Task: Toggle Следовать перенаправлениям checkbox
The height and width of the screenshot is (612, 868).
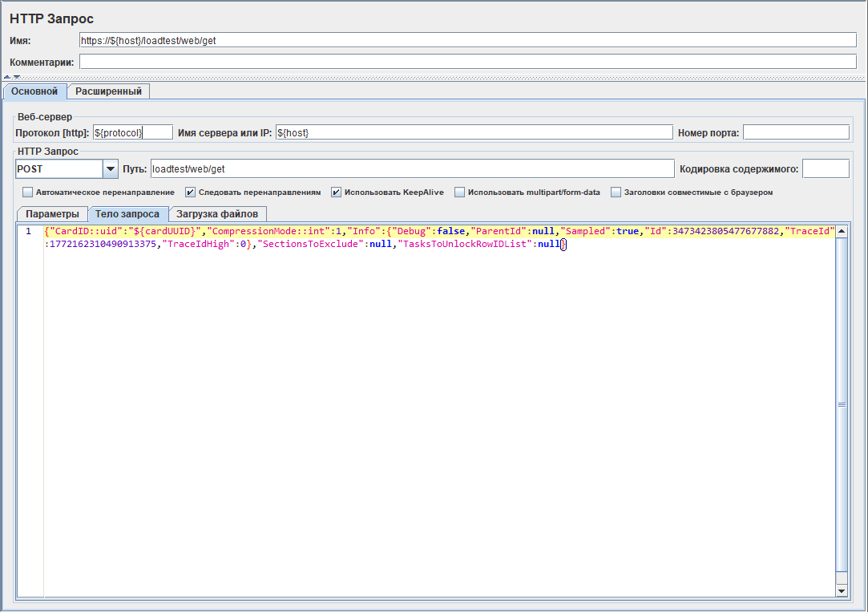Action: (191, 193)
